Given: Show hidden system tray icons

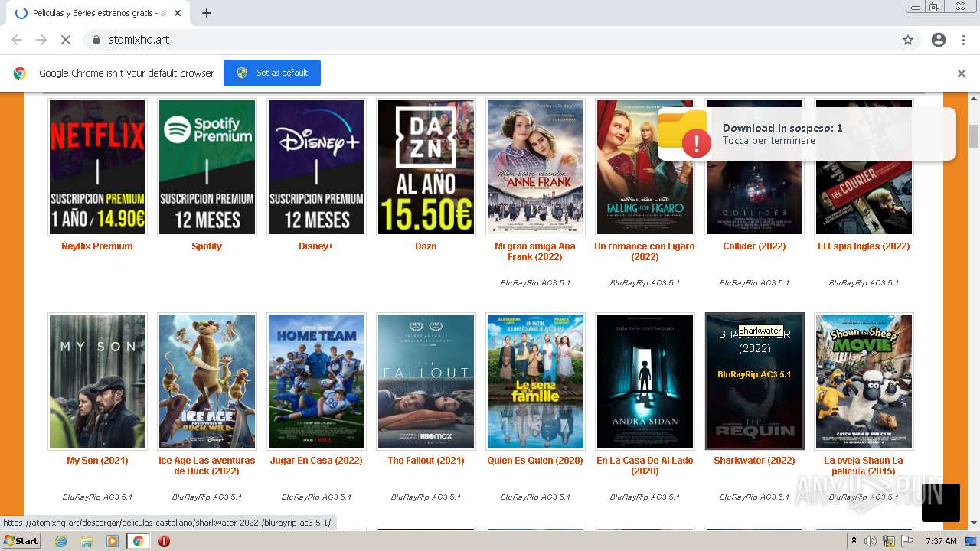Looking at the screenshot, I should point(854,541).
